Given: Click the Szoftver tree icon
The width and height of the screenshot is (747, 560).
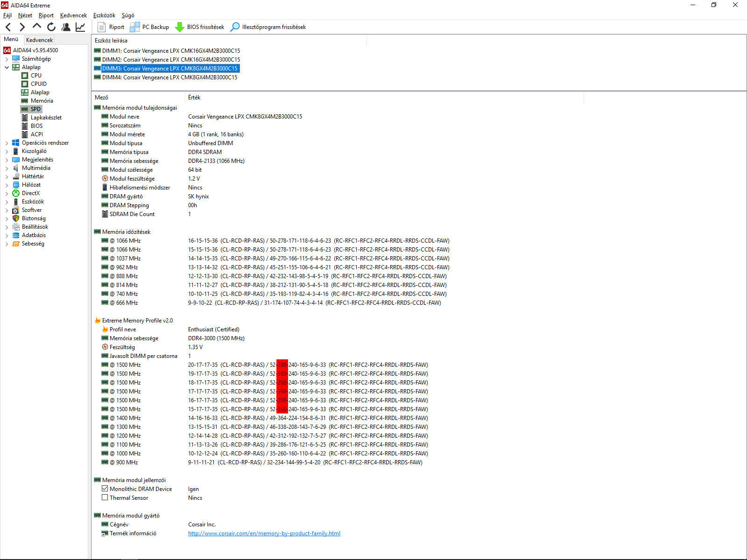Looking at the screenshot, I should pos(16,210).
